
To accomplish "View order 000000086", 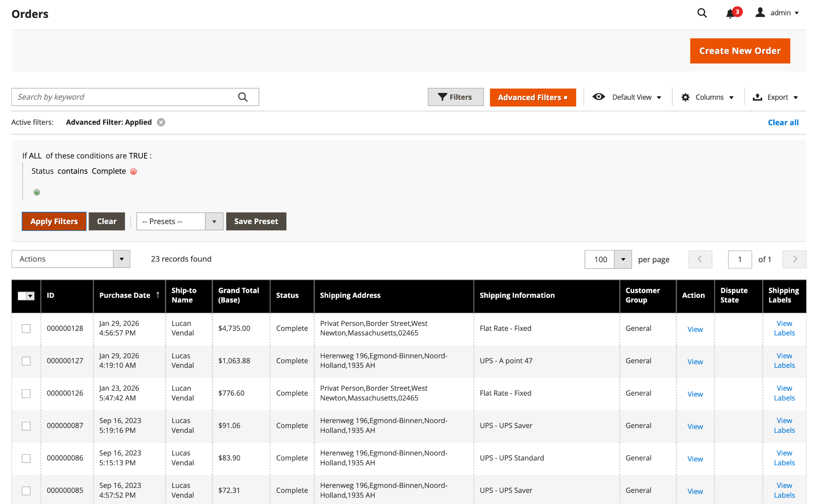I will (695, 459).
